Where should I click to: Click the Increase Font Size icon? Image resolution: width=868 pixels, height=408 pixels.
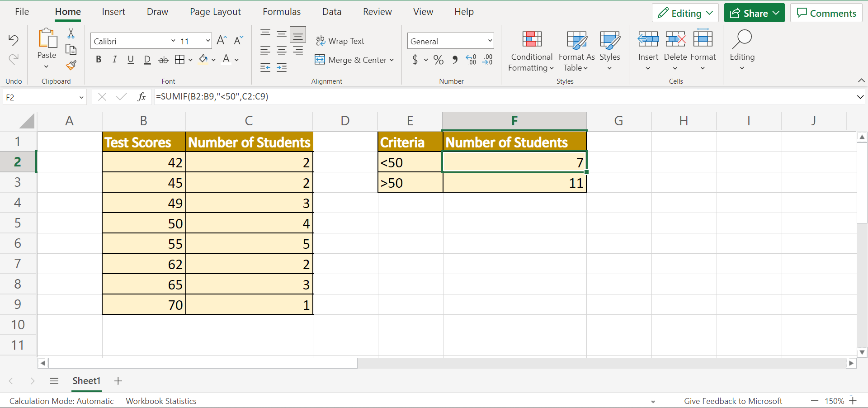point(222,41)
